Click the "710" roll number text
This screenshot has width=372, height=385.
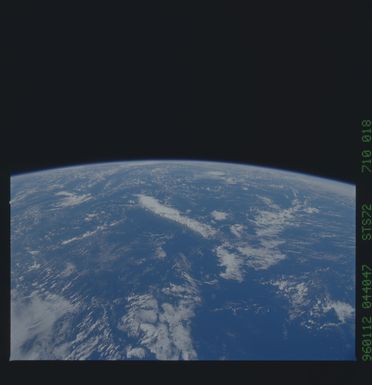(366, 161)
